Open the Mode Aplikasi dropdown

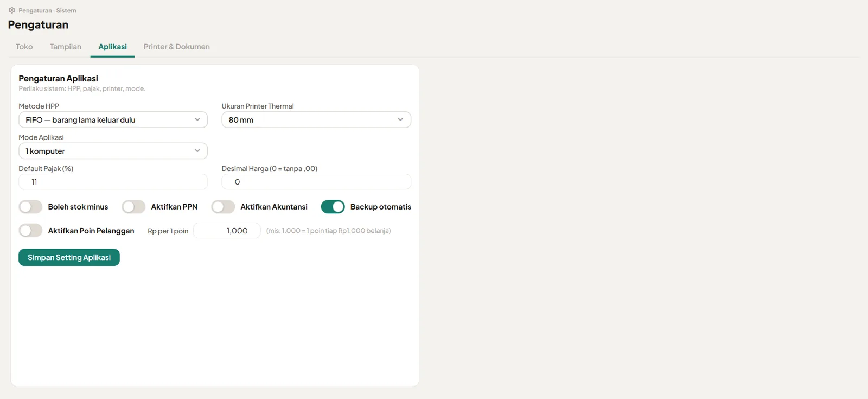[x=113, y=151]
